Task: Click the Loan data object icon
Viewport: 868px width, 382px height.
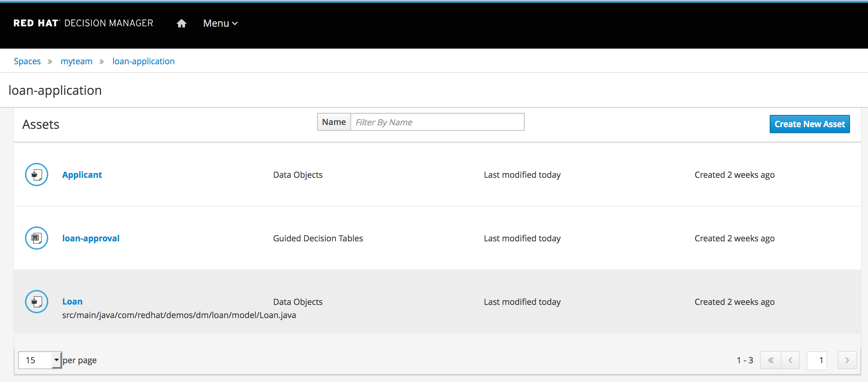Action: tap(36, 301)
